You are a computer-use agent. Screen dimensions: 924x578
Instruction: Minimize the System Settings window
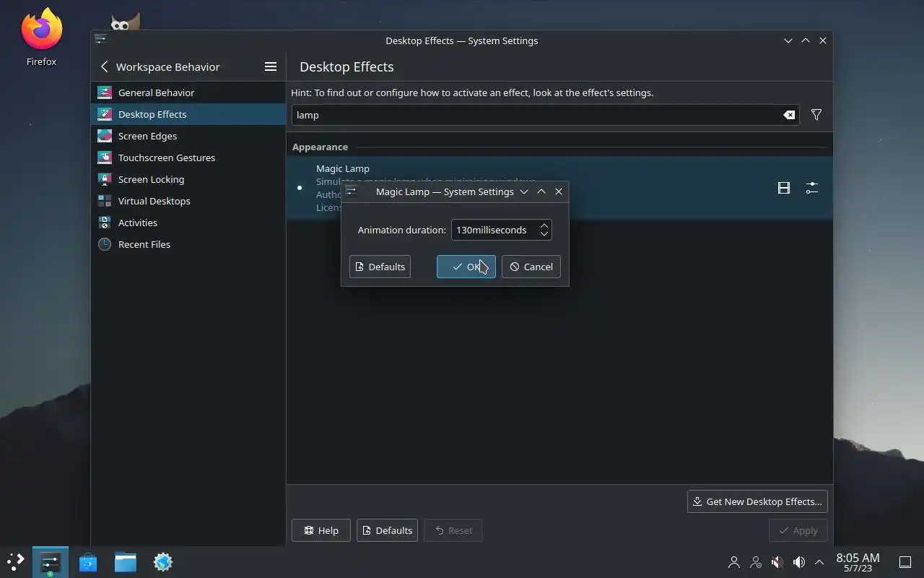788,40
